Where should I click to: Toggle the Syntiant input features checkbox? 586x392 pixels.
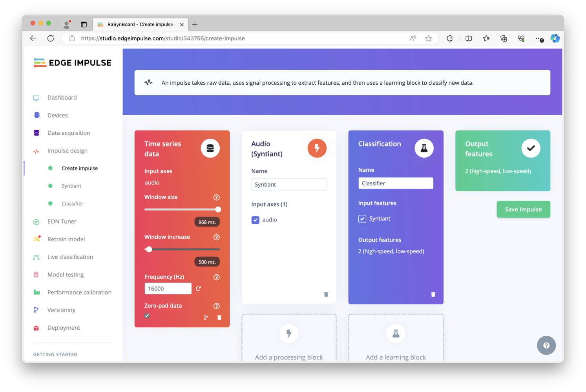pos(362,219)
